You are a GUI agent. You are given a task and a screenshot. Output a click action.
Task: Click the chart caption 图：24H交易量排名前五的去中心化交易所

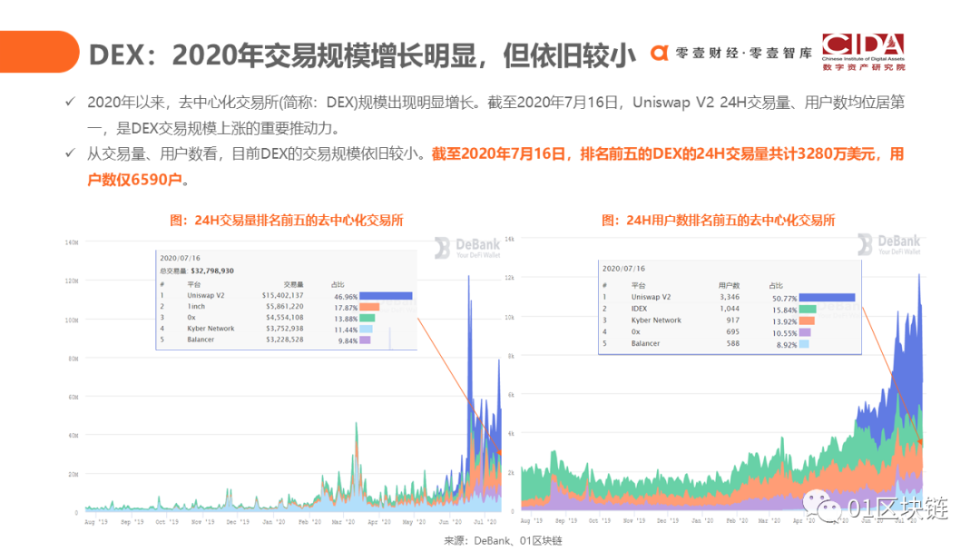[x=286, y=220]
